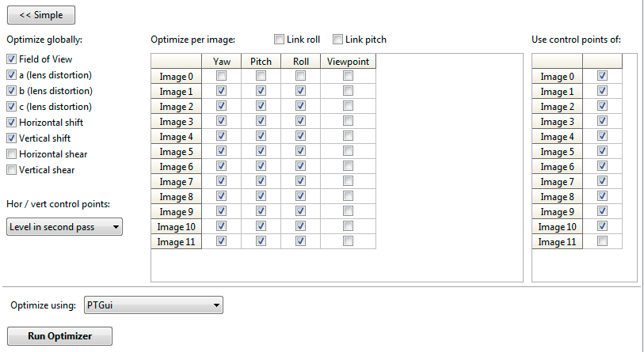Uncheck Pitch for Image 5
The height and width of the screenshot is (352, 644).
261,151
